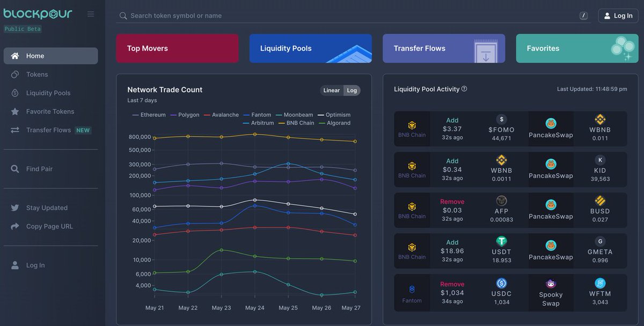Click Stay Updated link in sidebar

click(x=47, y=208)
